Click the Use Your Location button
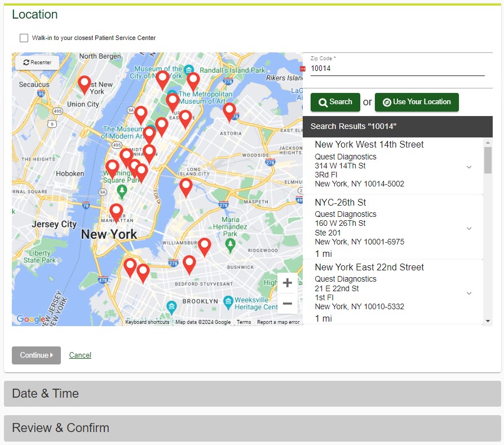This screenshot has height=445, width=504. pos(417,102)
